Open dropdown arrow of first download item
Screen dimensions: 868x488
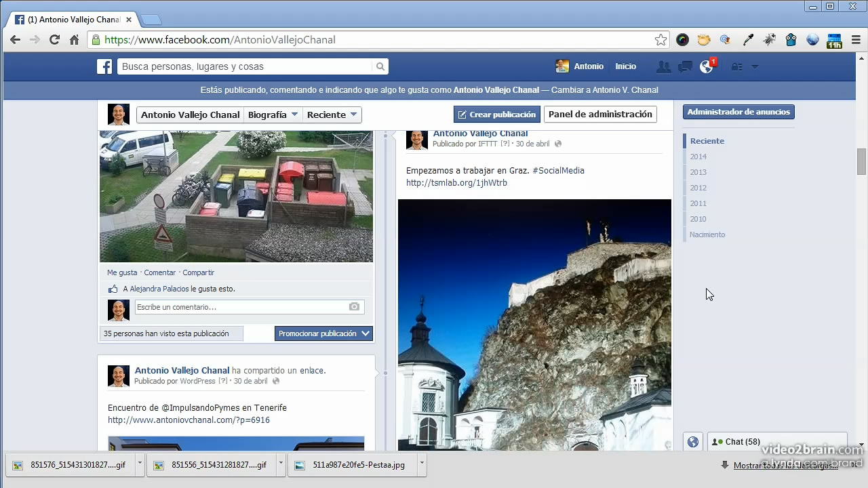140,465
